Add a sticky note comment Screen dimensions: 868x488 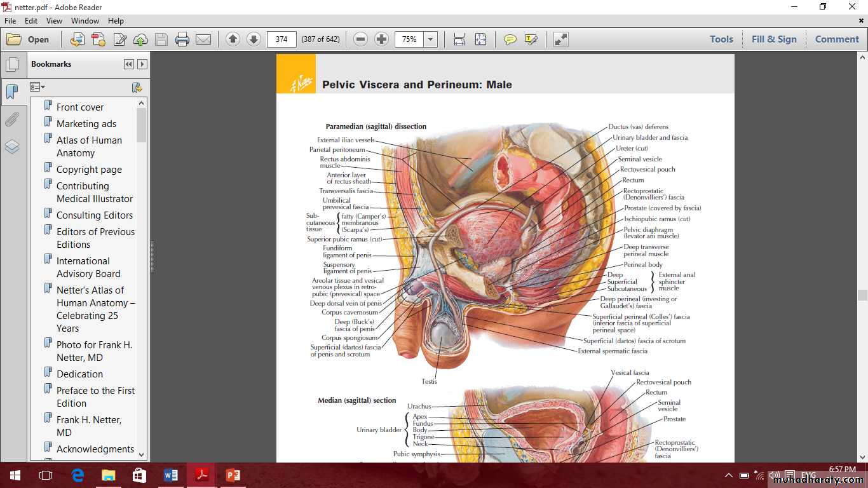click(510, 39)
